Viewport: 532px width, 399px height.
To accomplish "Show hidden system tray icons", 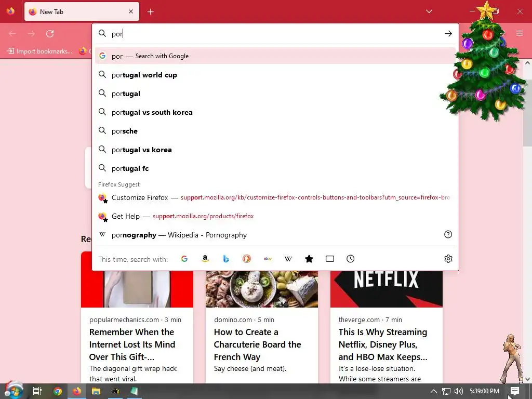I will pos(434,391).
